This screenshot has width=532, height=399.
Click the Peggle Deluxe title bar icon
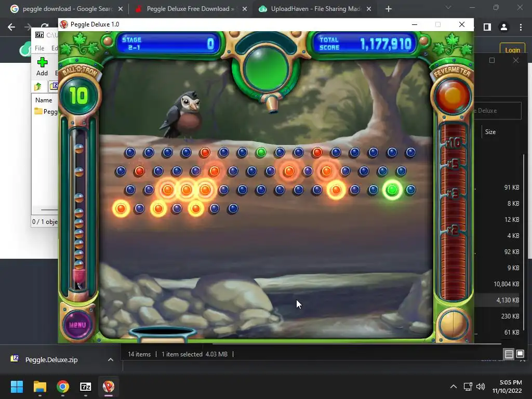coord(64,24)
